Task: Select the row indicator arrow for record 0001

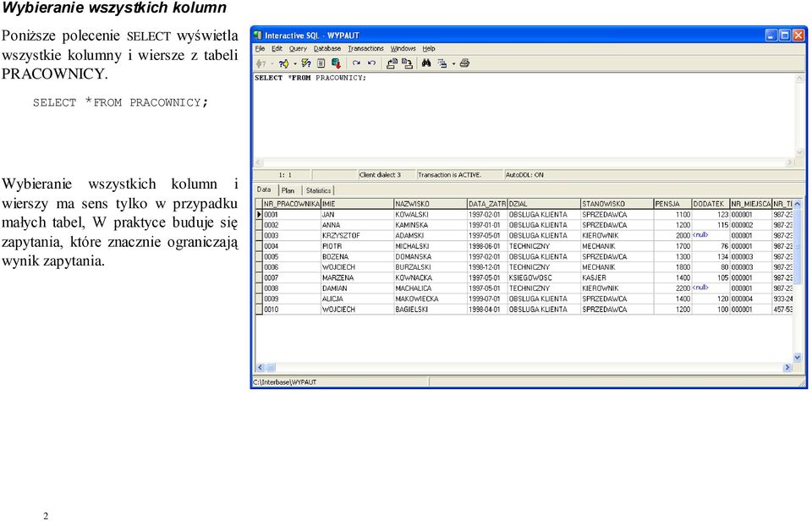Action: [259, 215]
